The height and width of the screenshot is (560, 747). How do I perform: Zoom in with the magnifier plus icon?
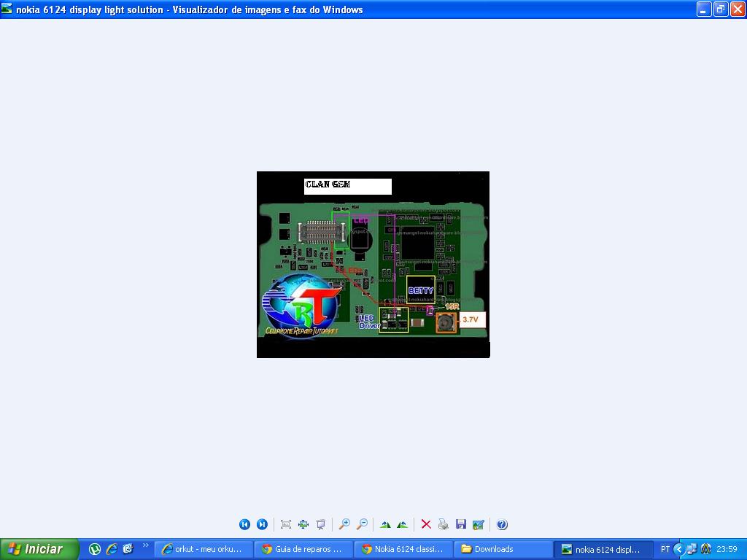click(x=344, y=524)
